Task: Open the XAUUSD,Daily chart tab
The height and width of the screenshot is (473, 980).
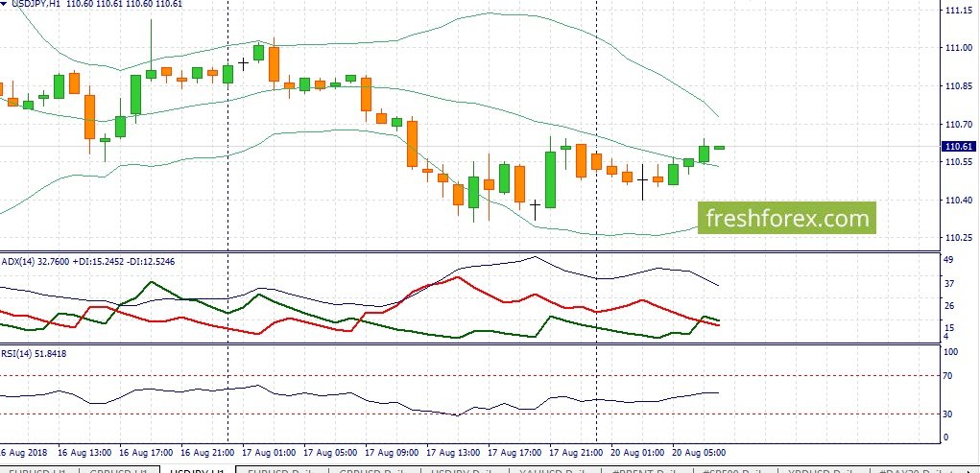Action: [x=555, y=470]
